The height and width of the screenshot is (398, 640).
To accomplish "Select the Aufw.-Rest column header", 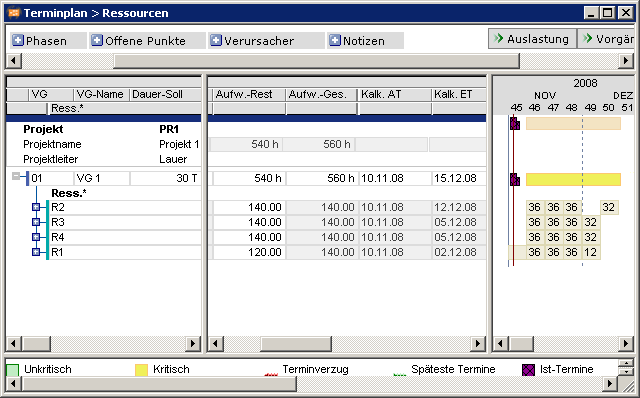I will tap(249, 94).
